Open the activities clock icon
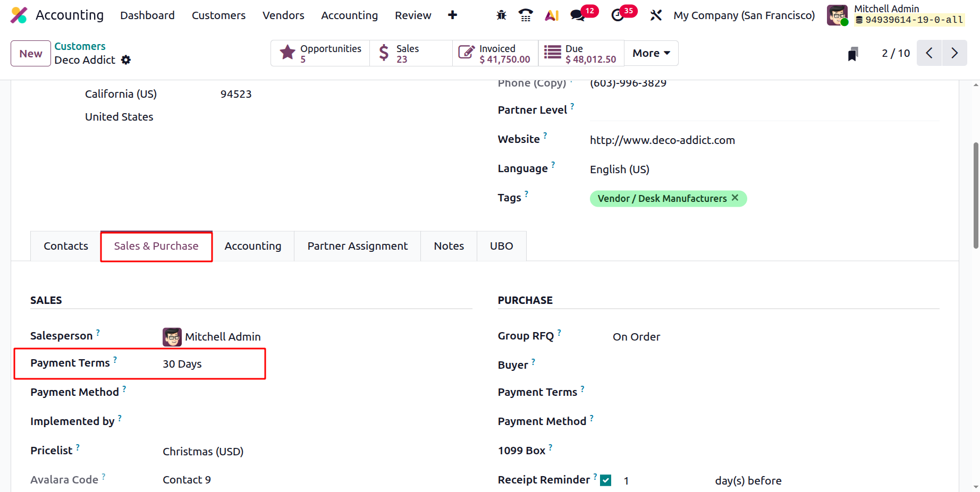This screenshot has height=492, width=980. coord(618,15)
